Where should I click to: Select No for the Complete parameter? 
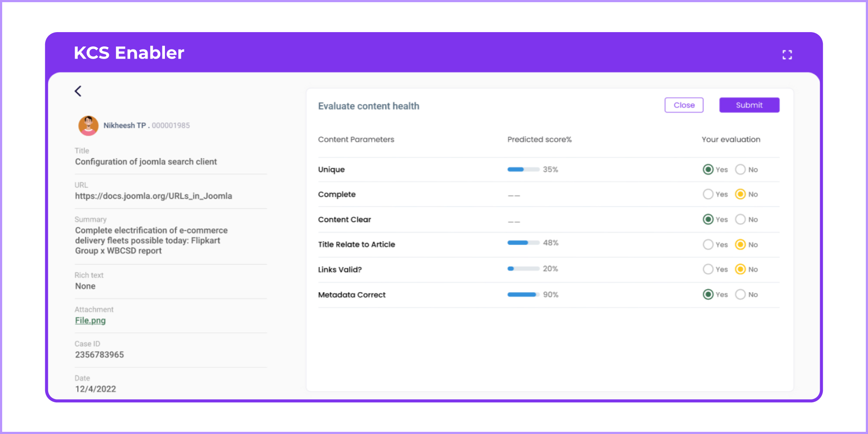740,194
